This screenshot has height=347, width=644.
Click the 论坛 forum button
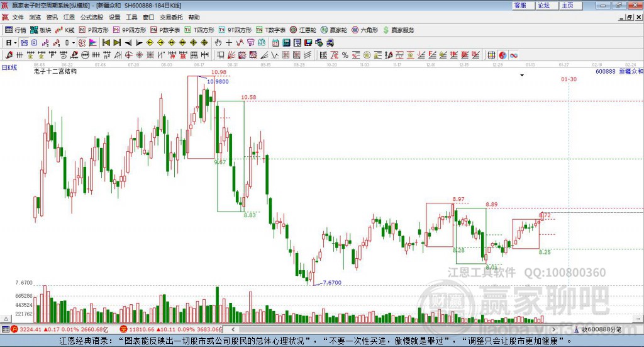547,5
